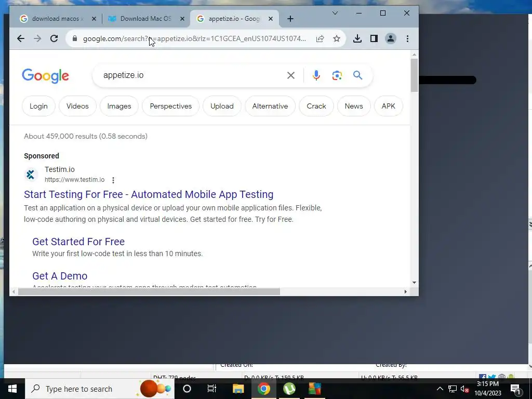Open the Chrome profile avatar
The image size is (532, 399).
[x=391, y=38]
